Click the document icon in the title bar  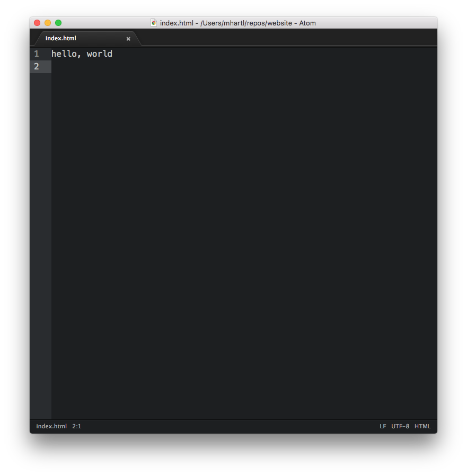(x=153, y=23)
